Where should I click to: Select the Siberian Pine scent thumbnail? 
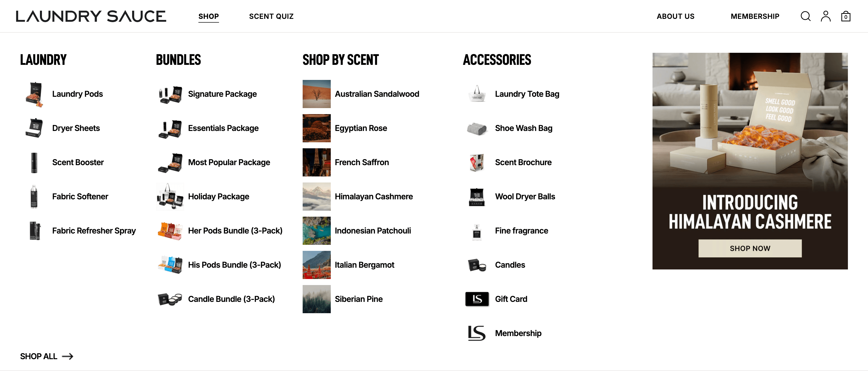[316, 299]
